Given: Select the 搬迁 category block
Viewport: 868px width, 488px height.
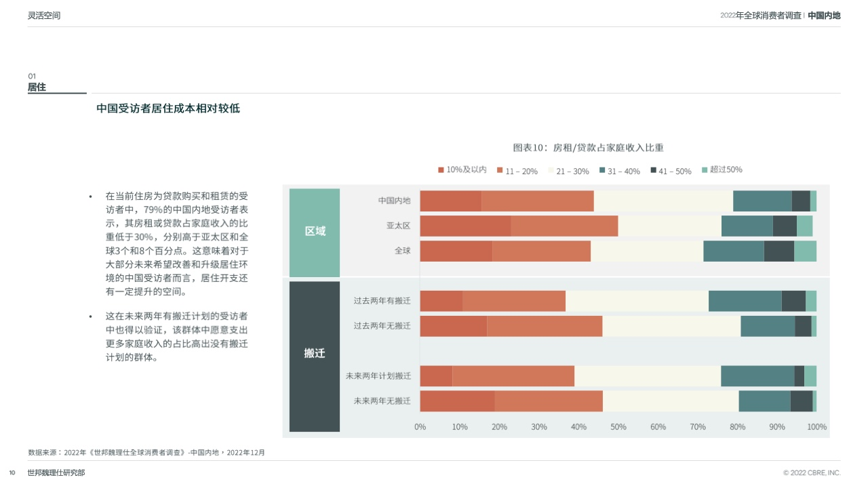Looking at the screenshot, I should pyautogui.click(x=315, y=356).
